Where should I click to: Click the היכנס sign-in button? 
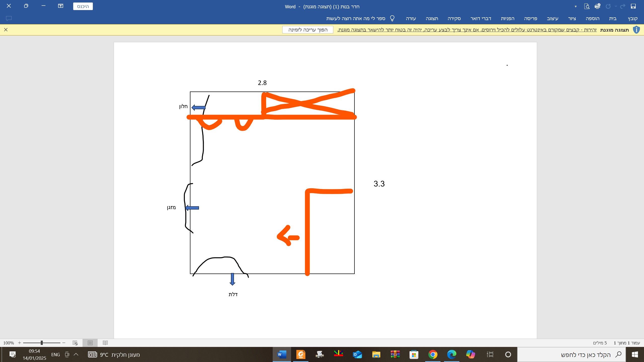point(83,6)
